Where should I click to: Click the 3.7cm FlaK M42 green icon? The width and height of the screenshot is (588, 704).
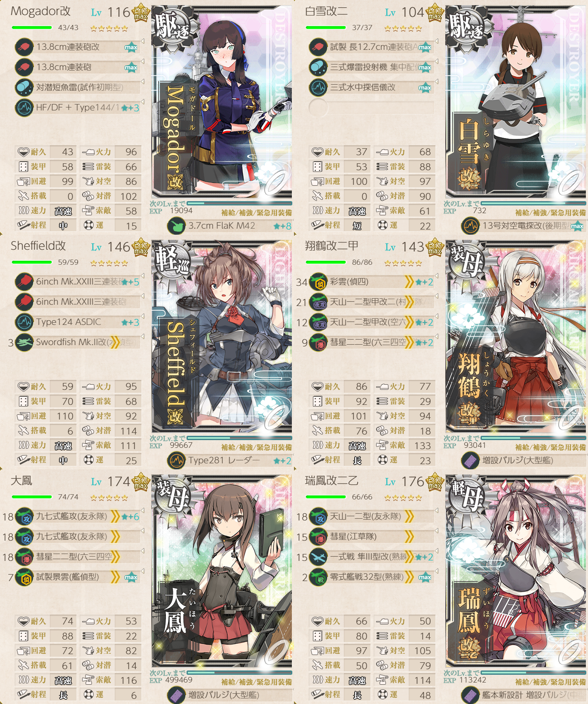(176, 226)
